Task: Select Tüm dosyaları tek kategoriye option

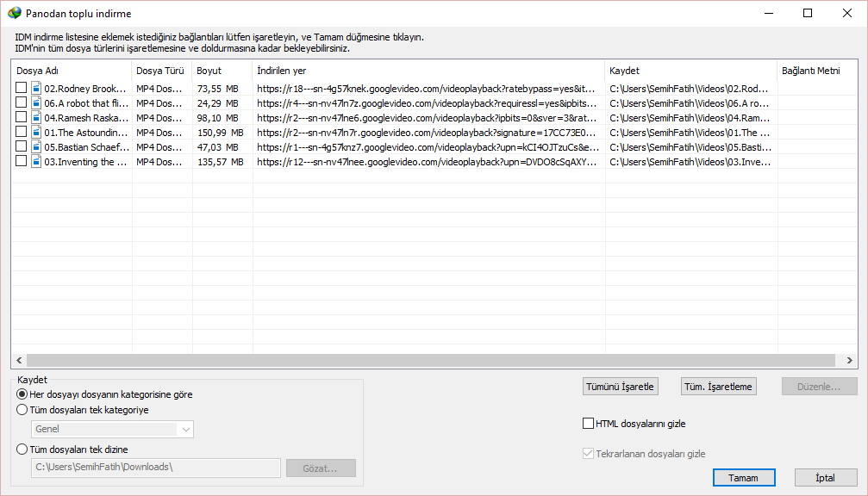Action: click(22, 411)
